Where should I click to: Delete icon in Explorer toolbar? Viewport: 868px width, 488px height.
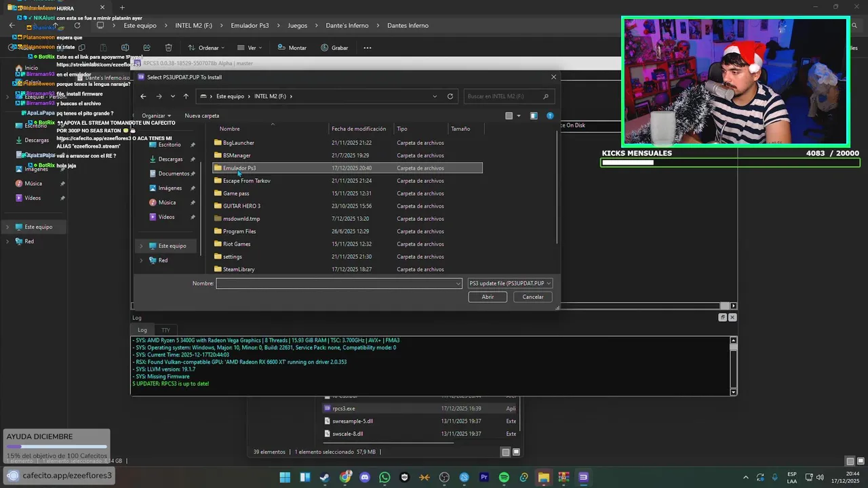pos(168,48)
